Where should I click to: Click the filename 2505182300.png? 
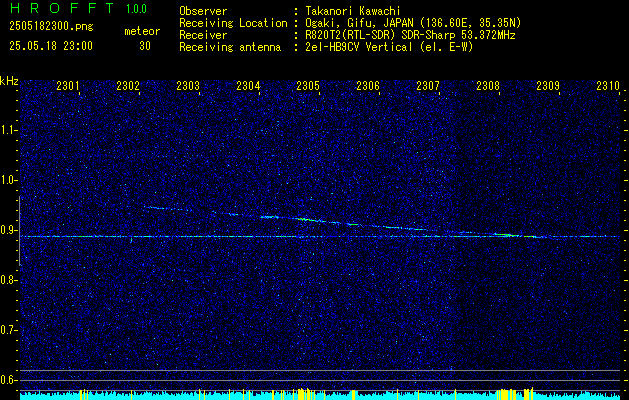tap(51, 26)
